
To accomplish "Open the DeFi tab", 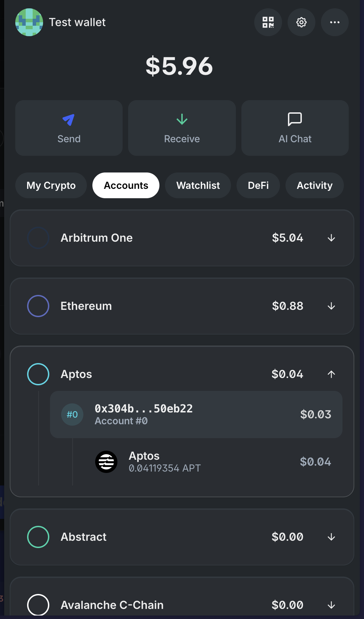I will pyautogui.click(x=258, y=185).
